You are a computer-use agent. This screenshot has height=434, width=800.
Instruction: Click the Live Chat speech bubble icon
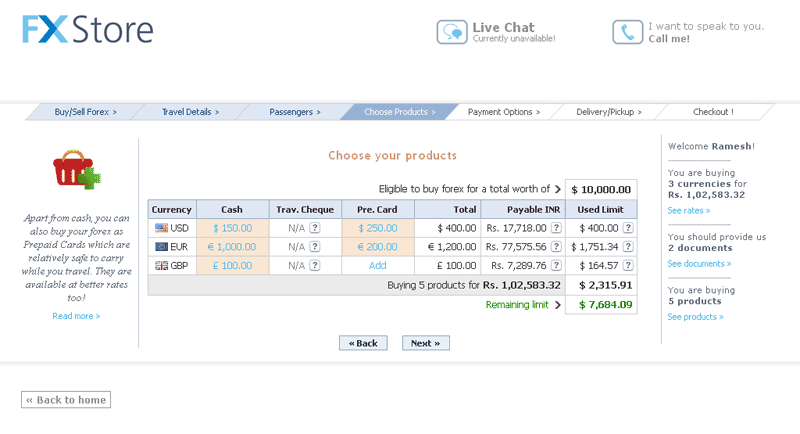[x=452, y=32]
